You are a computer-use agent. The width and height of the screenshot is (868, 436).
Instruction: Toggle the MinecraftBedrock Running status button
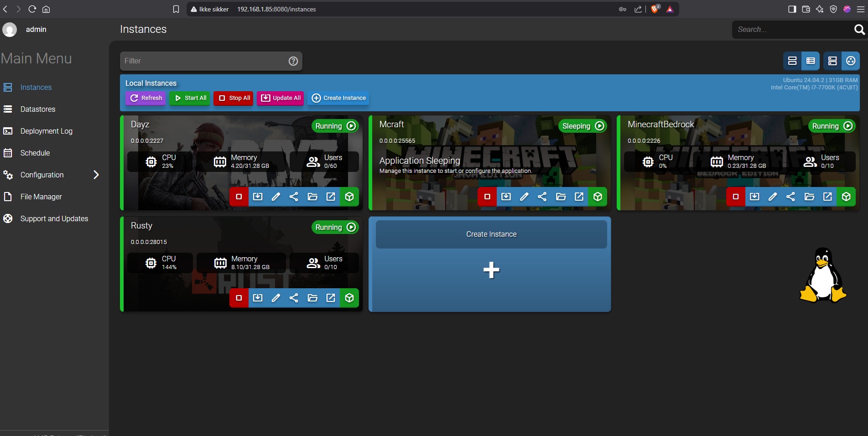coord(832,126)
